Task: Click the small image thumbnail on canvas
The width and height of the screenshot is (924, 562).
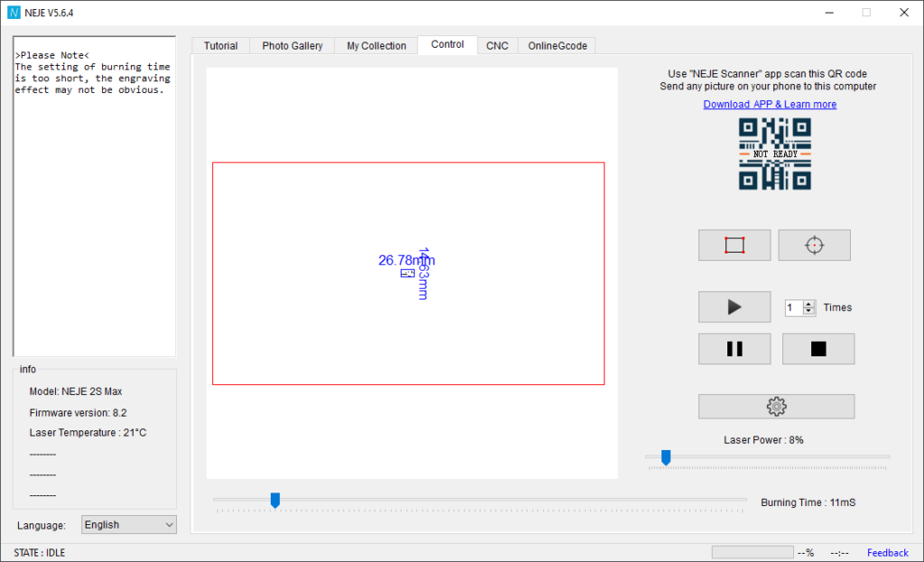Action: (x=408, y=273)
